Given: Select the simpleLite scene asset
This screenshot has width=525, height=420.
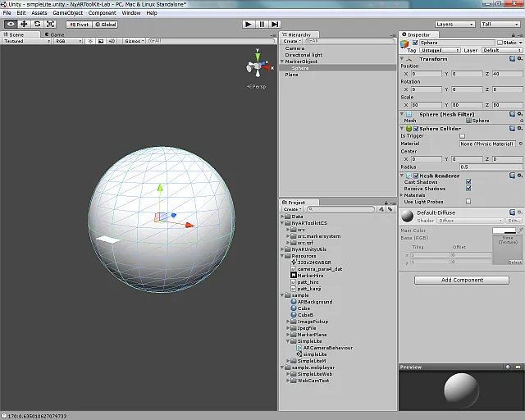Looking at the screenshot, I should point(315,354).
